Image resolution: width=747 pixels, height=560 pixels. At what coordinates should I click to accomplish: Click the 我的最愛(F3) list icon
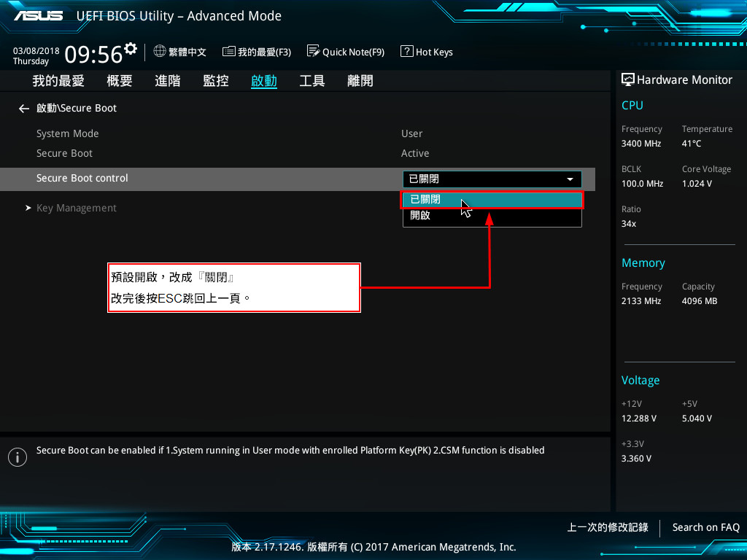(x=228, y=51)
